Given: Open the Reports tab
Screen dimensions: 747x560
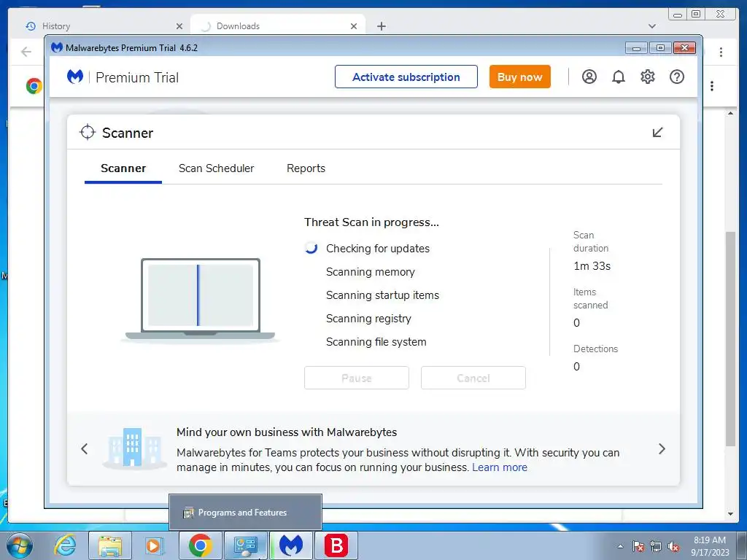Looking at the screenshot, I should point(306,168).
